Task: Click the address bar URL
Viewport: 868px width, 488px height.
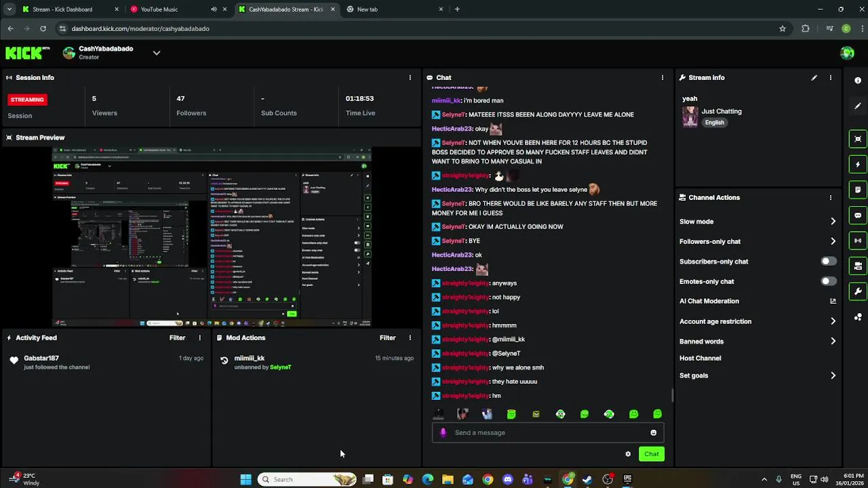Action: (140, 28)
